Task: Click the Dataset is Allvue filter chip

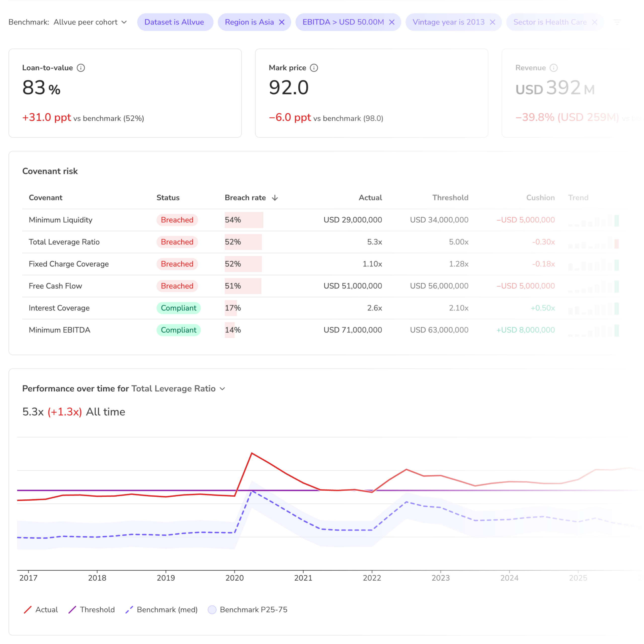Action: (175, 22)
